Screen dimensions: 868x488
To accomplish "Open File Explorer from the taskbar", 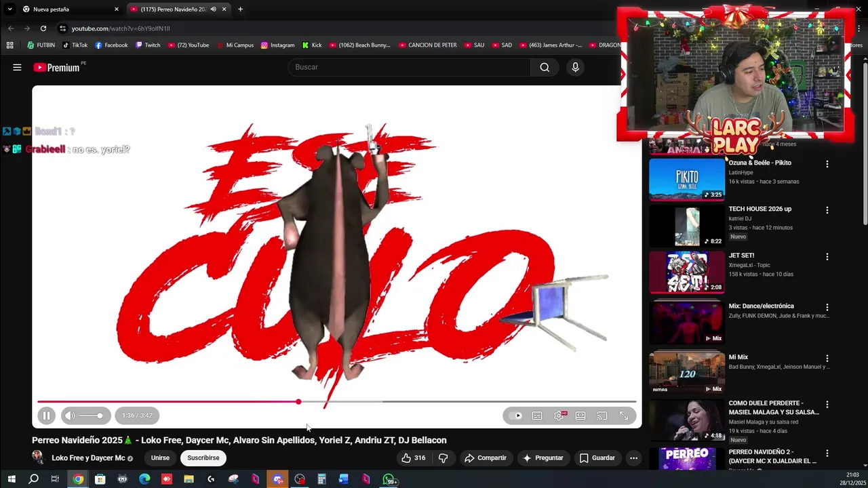I will pos(189,480).
